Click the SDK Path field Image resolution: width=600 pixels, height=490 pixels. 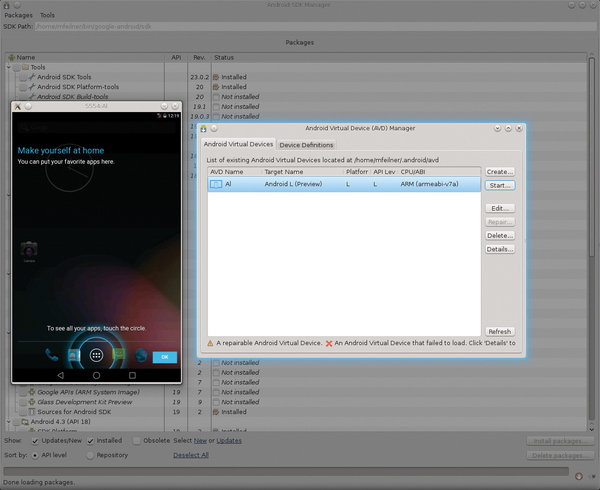(x=315, y=26)
